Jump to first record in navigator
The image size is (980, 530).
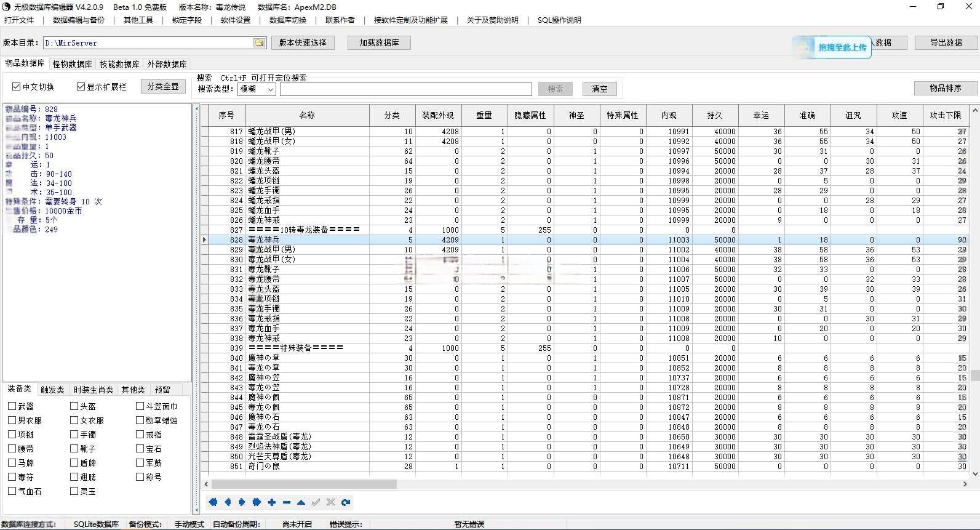[213, 502]
